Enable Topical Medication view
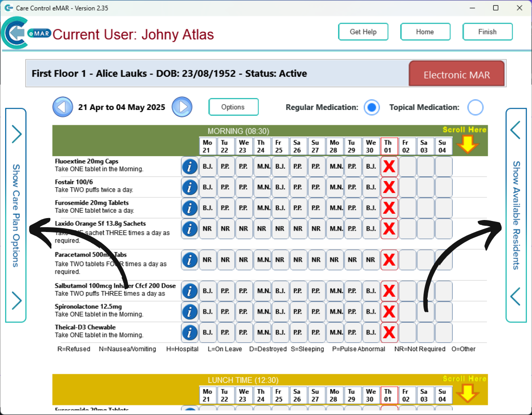The image size is (532, 415). point(475,107)
